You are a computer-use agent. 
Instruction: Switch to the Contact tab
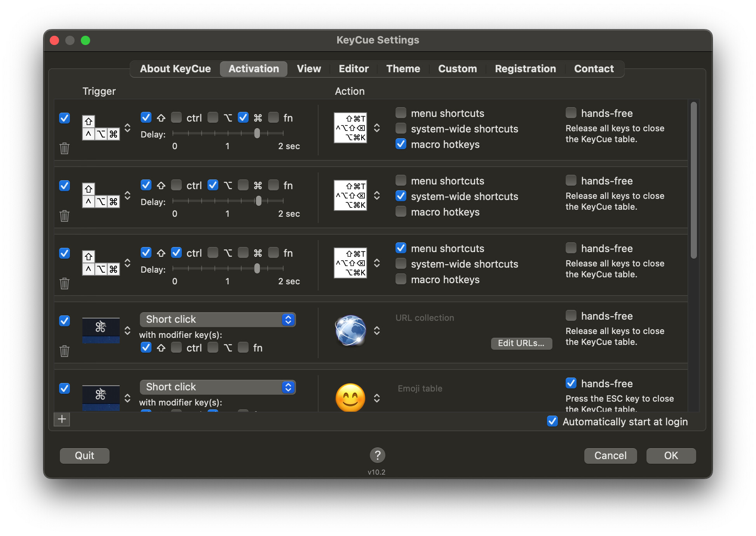click(594, 69)
